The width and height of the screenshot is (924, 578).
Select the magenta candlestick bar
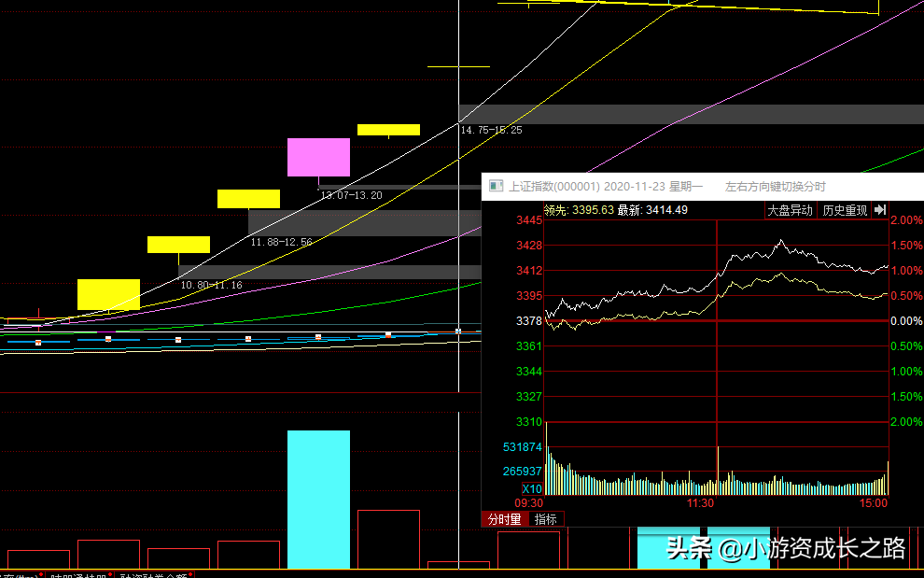pos(319,158)
